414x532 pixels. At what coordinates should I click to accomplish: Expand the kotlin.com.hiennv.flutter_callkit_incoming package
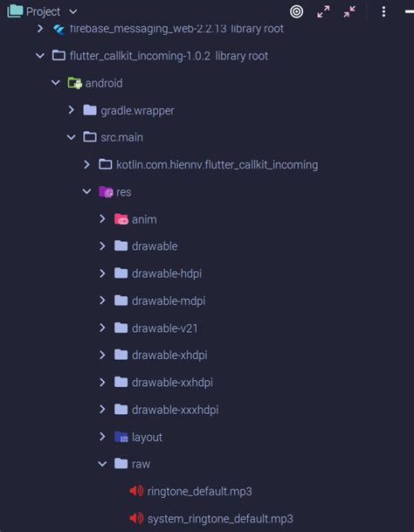point(86,164)
